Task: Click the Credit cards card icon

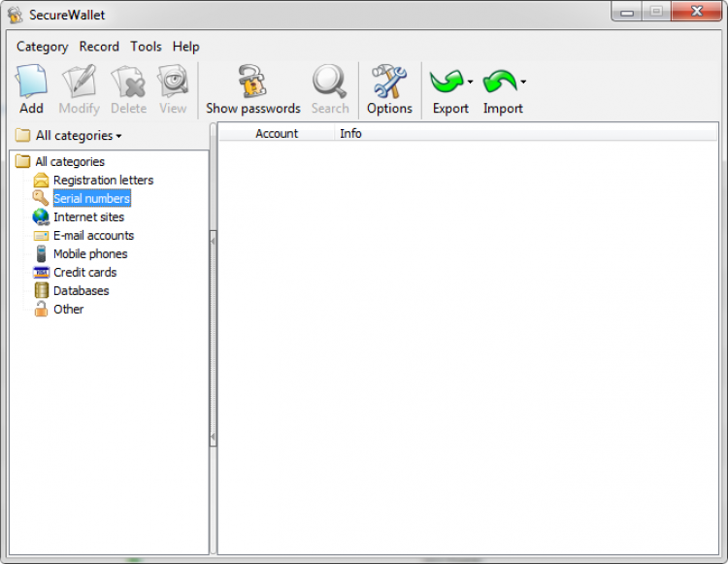Action: (x=42, y=273)
